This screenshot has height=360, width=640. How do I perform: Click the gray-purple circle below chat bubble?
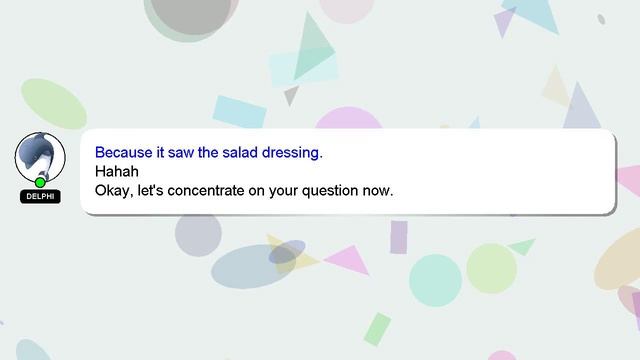(x=198, y=236)
